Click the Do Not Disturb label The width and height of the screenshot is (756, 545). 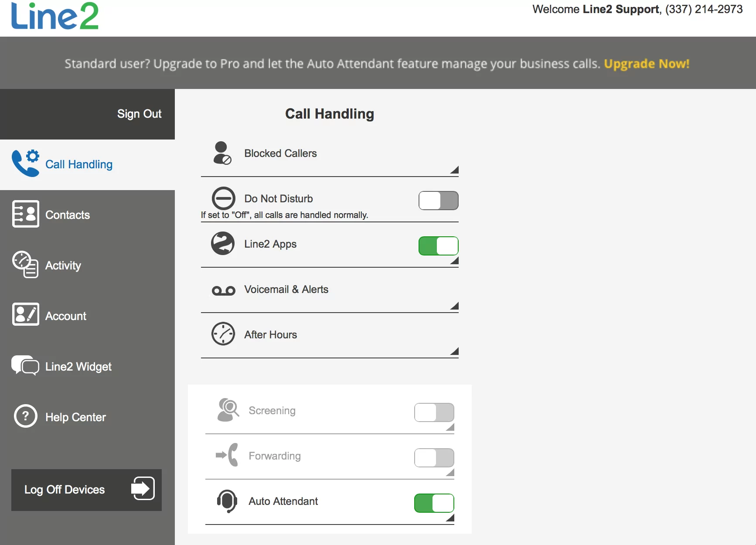(x=278, y=199)
